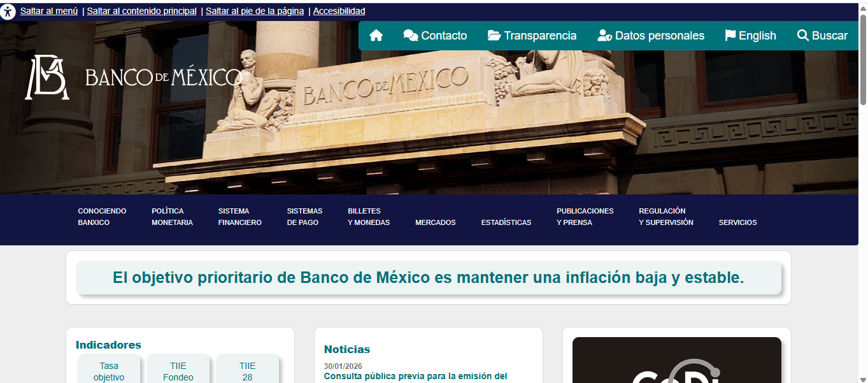
Task: Follow Saltar al pie de la página link
Action: tap(255, 11)
